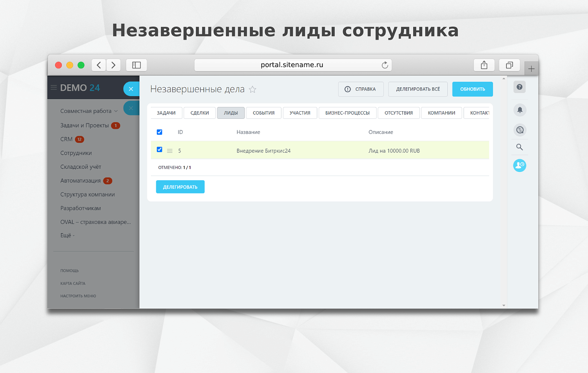Image resolution: width=588 pixels, height=373 pixels.
Task: Open the БИЗНЕС-ПРОЦЕССЫ tab
Action: [347, 113]
